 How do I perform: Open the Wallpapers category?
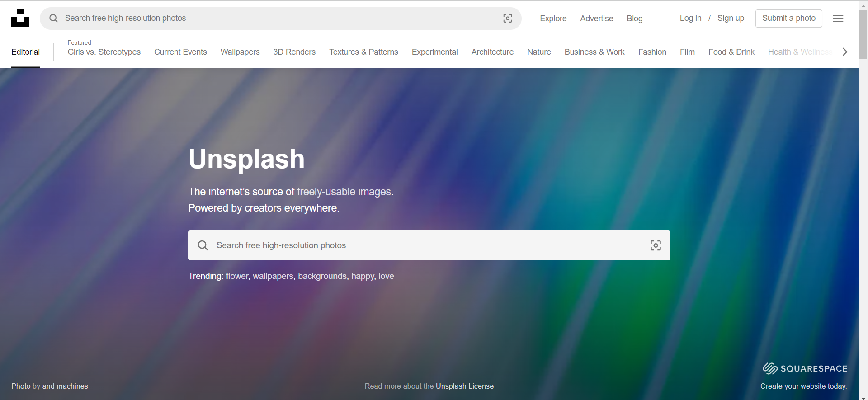[x=240, y=52]
